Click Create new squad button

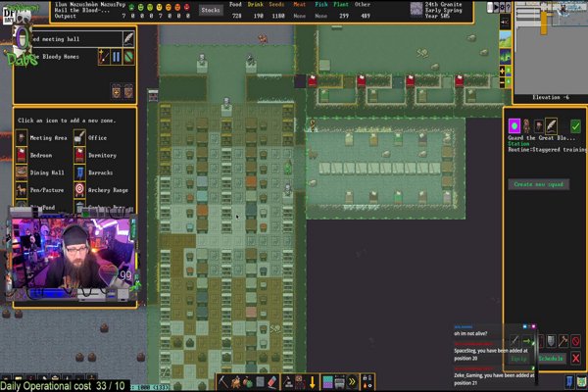pyautogui.click(x=538, y=184)
